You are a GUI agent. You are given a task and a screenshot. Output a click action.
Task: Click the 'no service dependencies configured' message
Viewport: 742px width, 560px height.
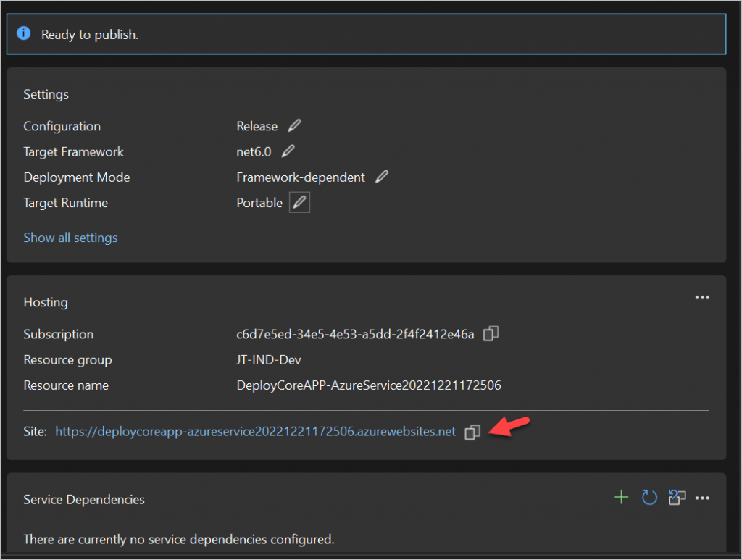coord(179,539)
